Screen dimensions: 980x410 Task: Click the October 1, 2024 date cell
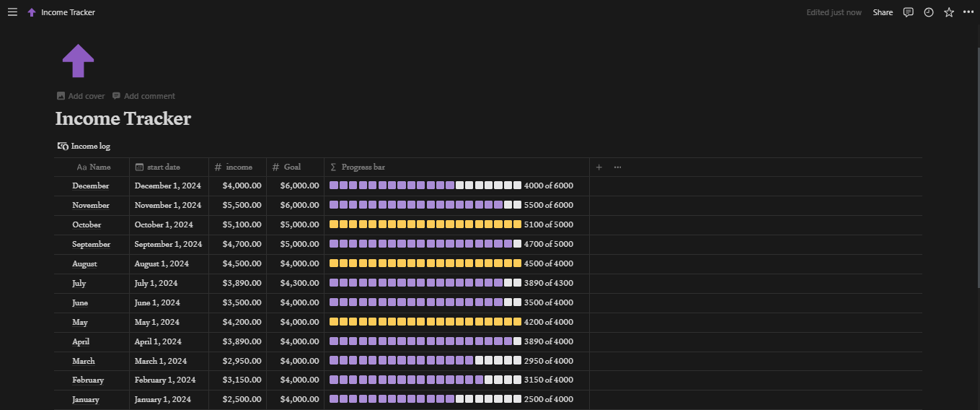(169, 225)
